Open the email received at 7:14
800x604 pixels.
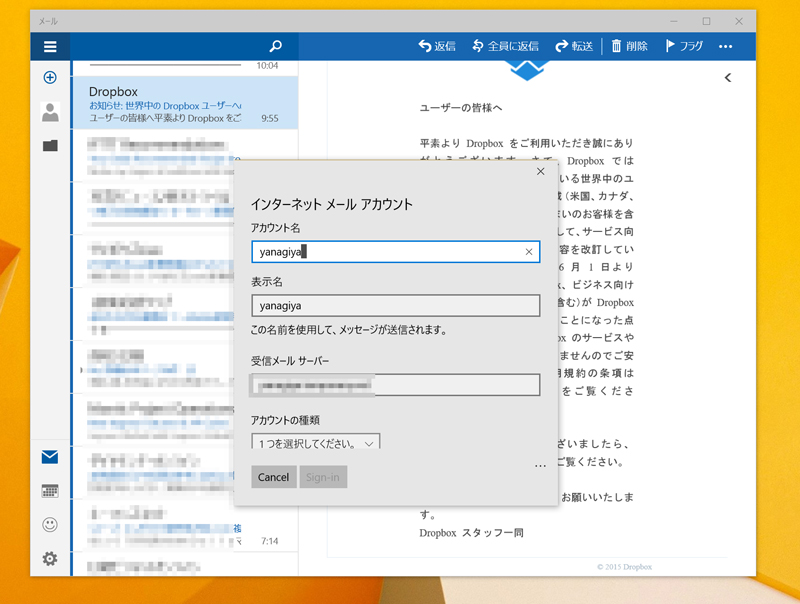[185, 525]
